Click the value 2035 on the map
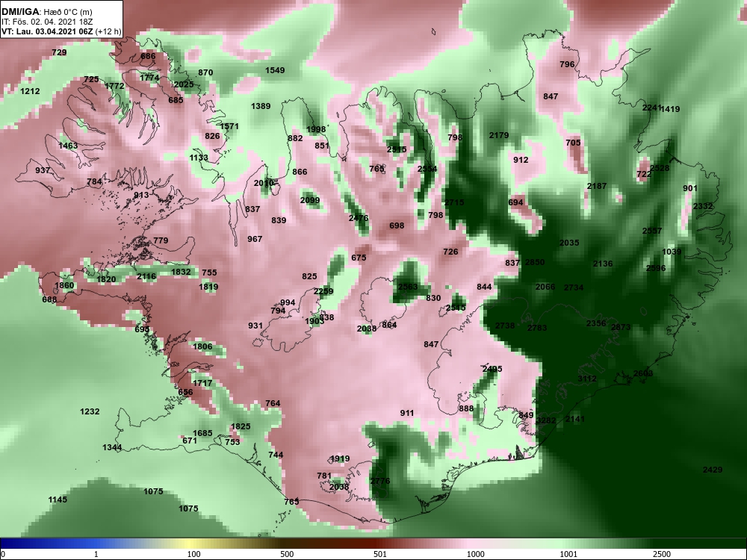The width and height of the screenshot is (747, 560). coord(569,243)
